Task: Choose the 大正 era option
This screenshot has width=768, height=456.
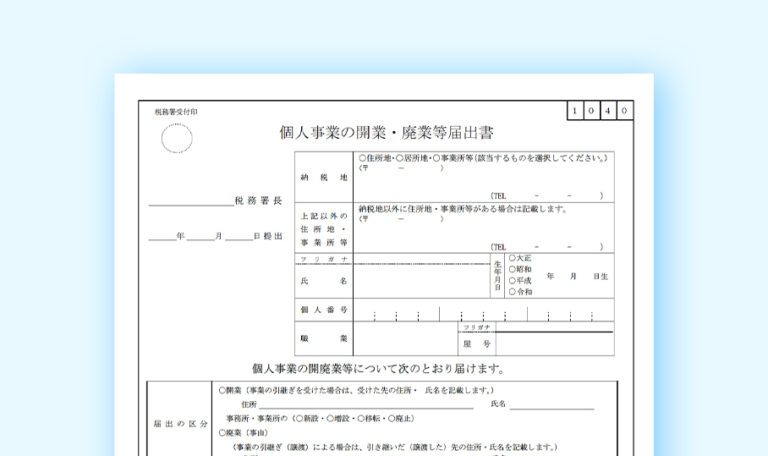Action: pyautogui.click(x=512, y=258)
